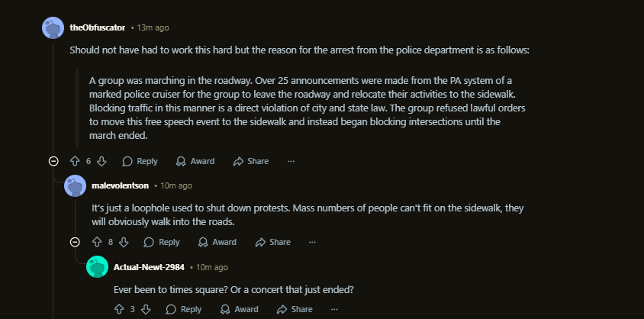Downvote theObfuscator's comment
The width and height of the screenshot is (644, 319).
(102, 161)
